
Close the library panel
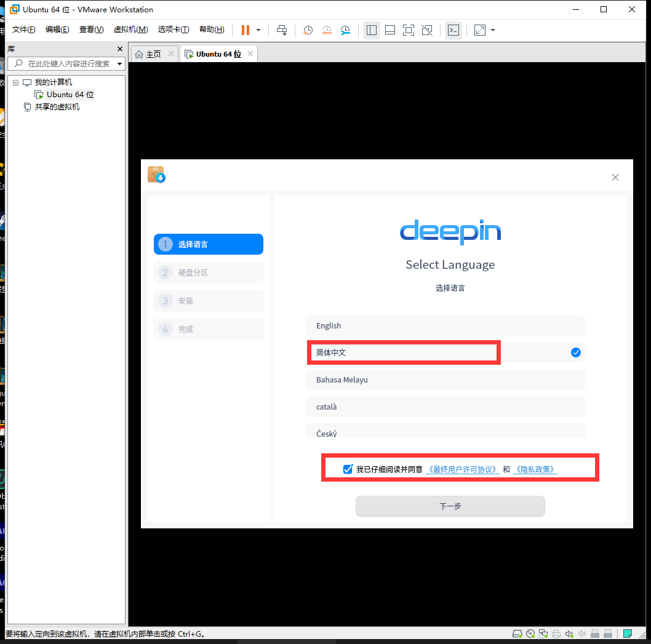(120, 49)
